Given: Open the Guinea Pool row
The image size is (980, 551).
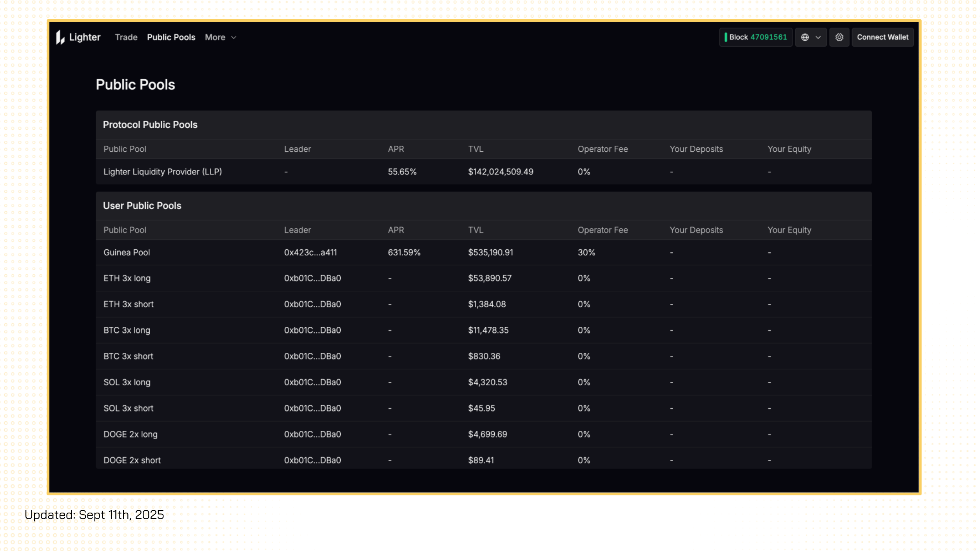Looking at the screenshot, I should click(127, 252).
